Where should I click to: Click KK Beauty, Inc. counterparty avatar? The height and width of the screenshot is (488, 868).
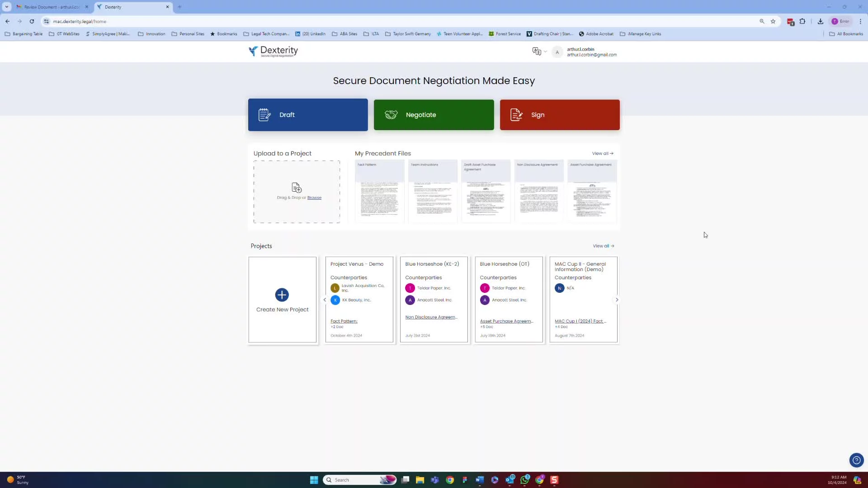tap(335, 300)
